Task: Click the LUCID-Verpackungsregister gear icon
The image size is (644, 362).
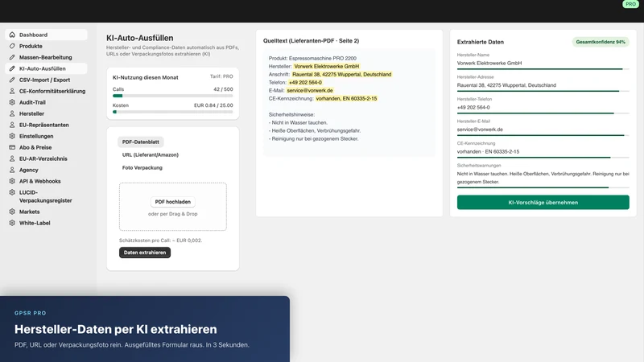Action: pyautogui.click(x=12, y=192)
